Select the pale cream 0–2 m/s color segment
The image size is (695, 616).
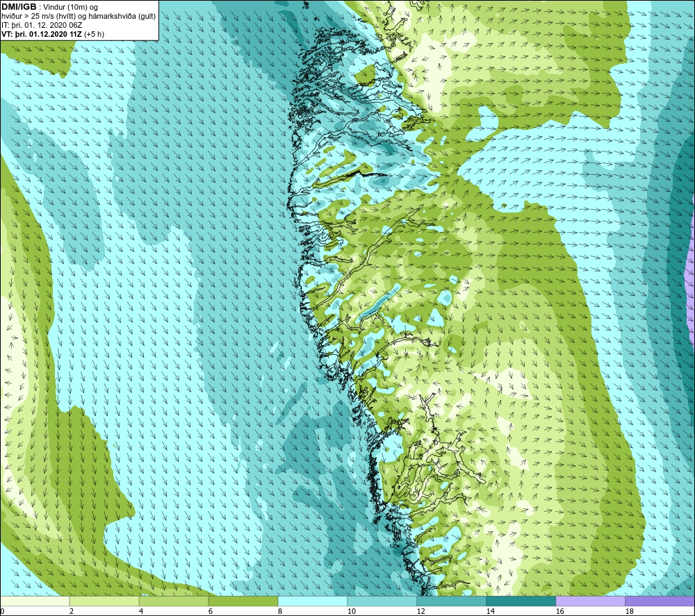click(x=35, y=601)
